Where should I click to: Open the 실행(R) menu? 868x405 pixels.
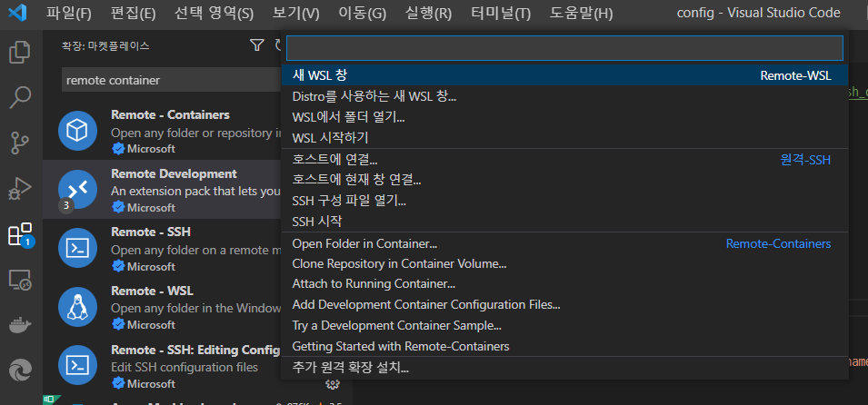428,14
